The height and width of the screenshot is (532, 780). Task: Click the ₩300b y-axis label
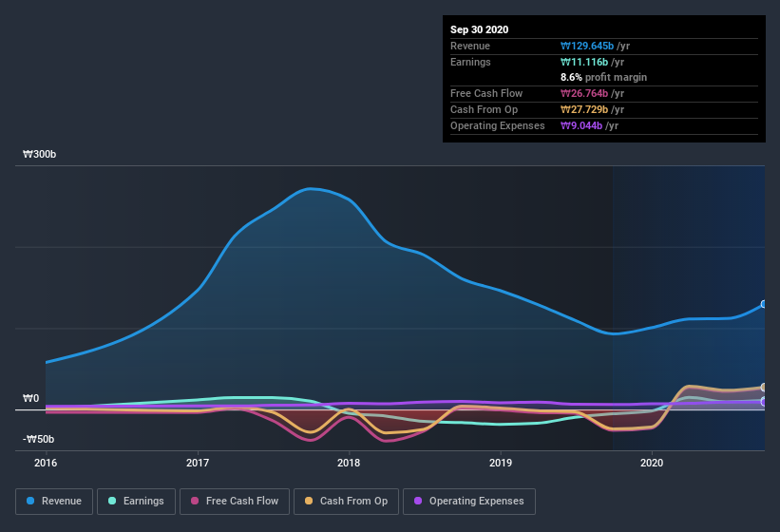tap(39, 154)
